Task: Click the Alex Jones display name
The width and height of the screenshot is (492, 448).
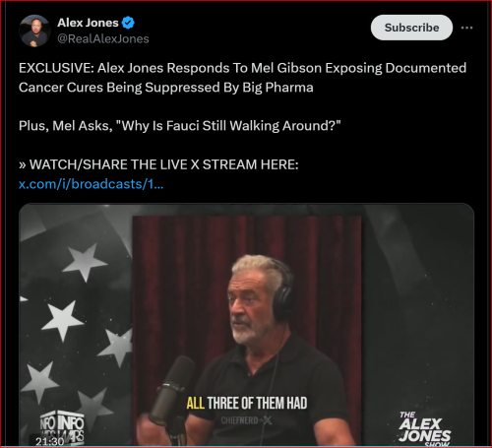Action: (88, 23)
